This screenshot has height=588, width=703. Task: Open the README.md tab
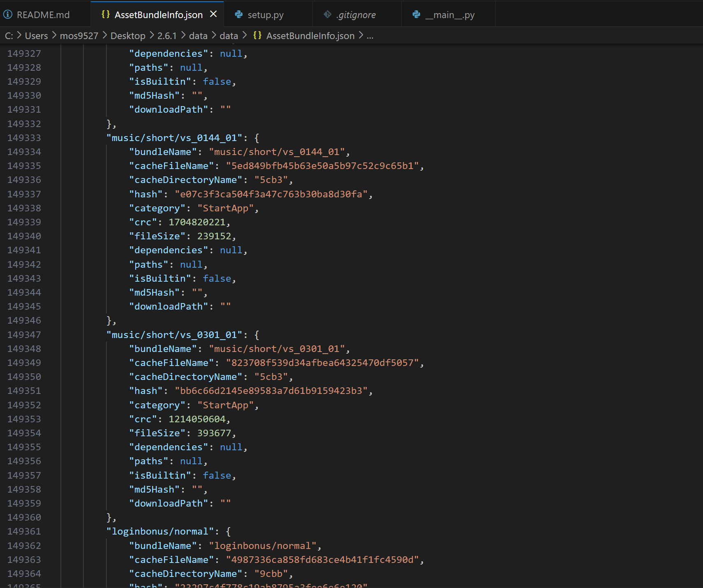[x=43, y=15]
